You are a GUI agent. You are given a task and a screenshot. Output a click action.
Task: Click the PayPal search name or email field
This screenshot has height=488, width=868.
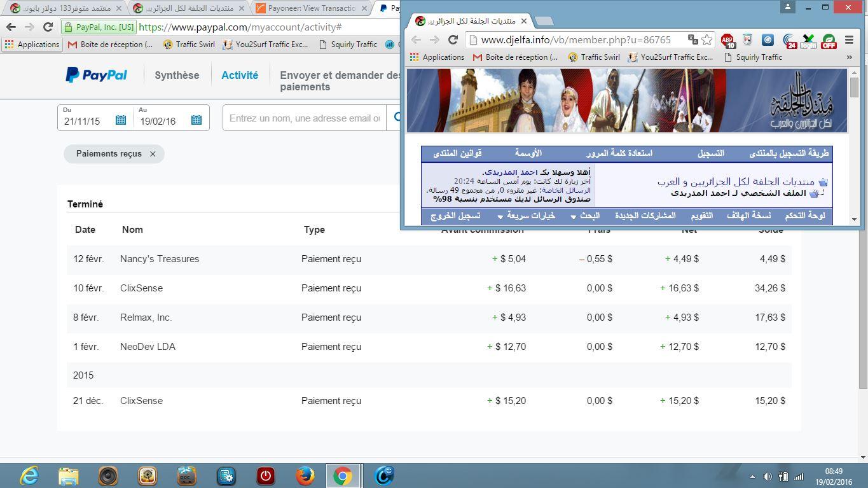(x=305, y=118)
